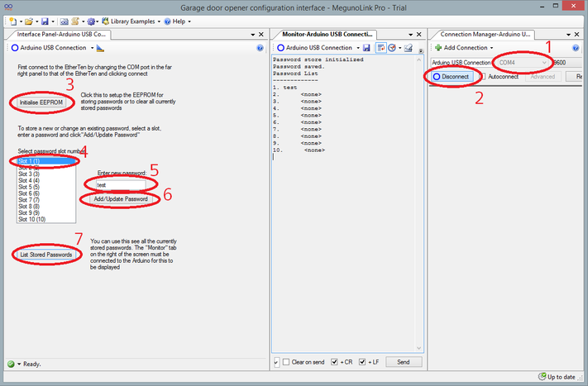This screenshot has width=588, height=386.
Task: Select Slot 4 (4) in the list
Action: (46, 181)
